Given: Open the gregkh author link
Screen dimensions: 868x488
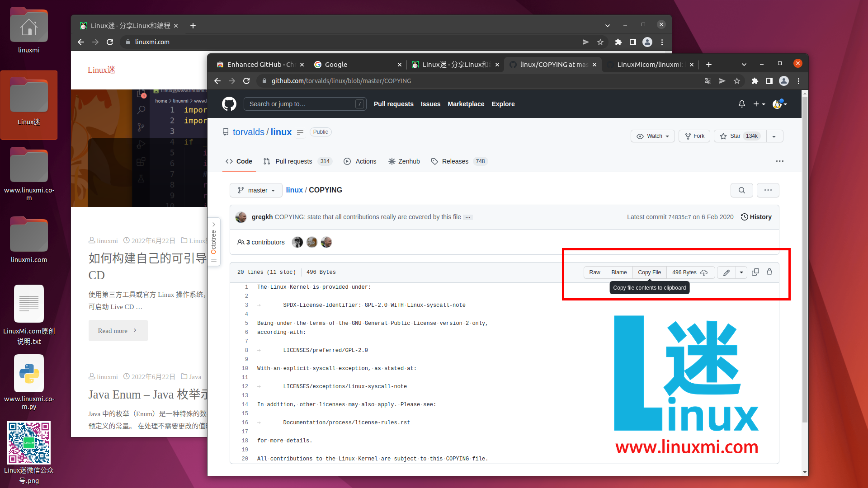Looking at the screenshot, I should tap(262, 217).
